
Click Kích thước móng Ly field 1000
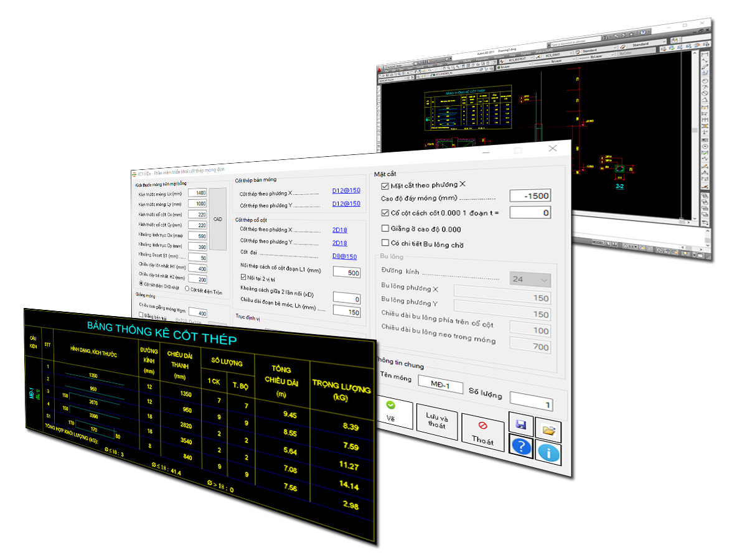(197, 203)
